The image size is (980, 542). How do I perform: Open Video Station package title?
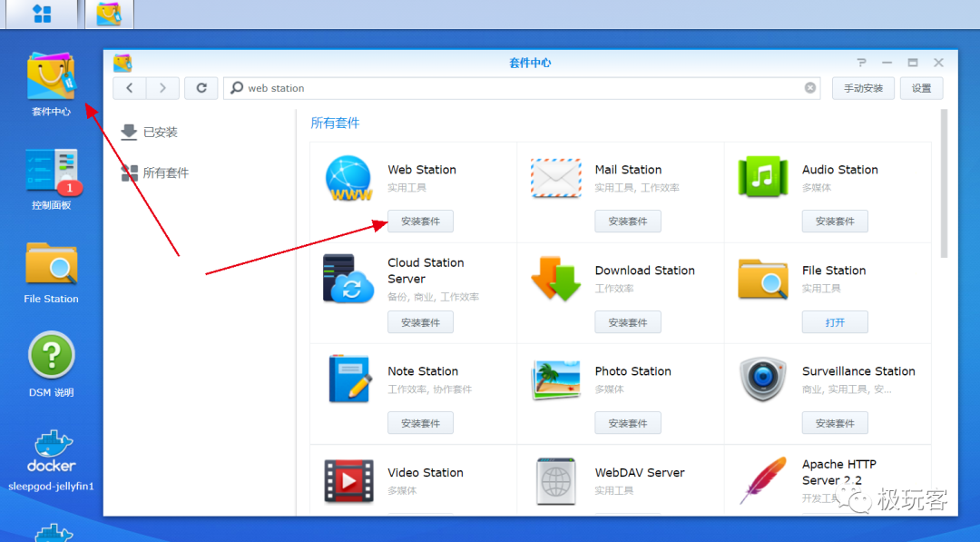426,473
